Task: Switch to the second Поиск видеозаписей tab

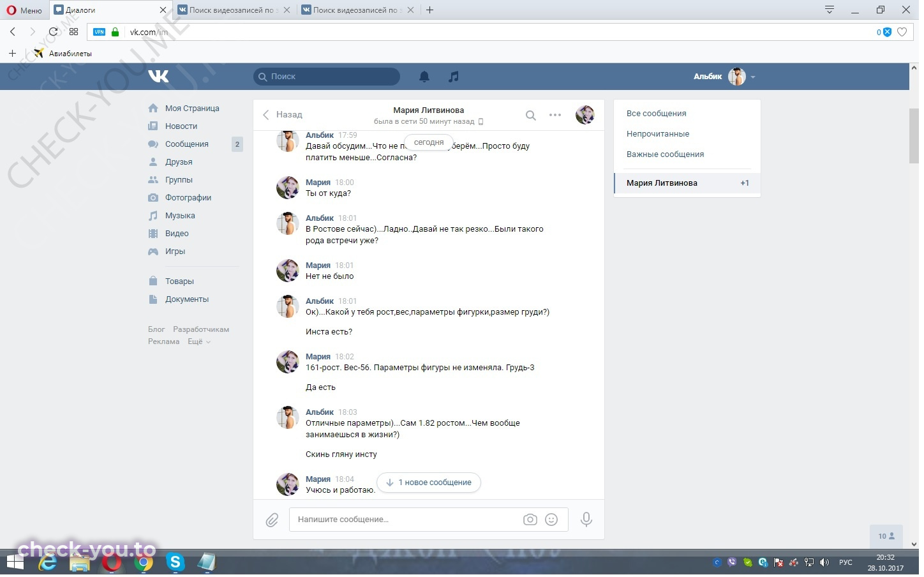Action: (357, 10)
